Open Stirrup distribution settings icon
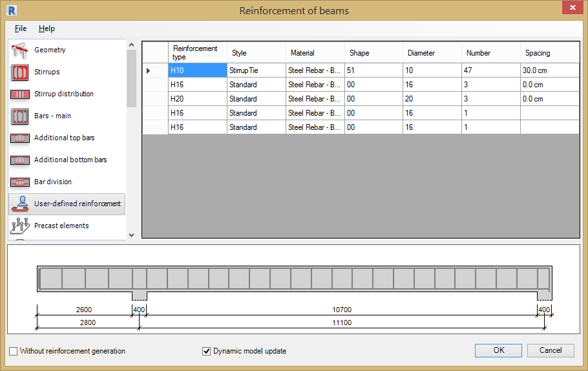 point(21,94)
